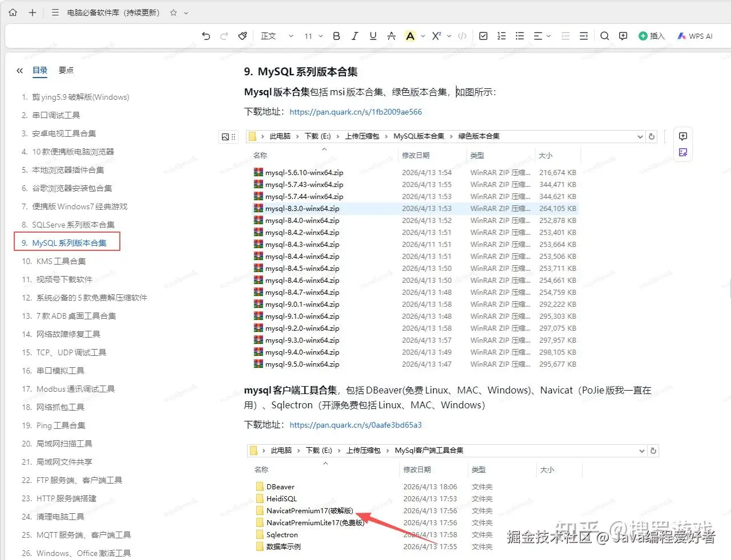Star the document as favorite

pos(173,13)
